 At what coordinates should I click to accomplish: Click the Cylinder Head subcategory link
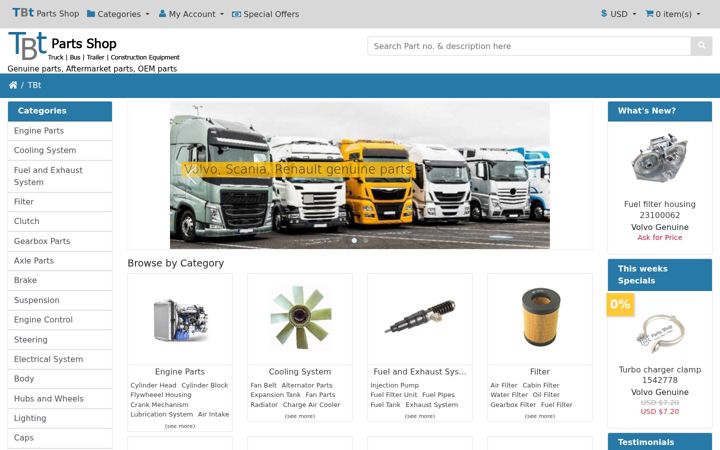(153, 385)
